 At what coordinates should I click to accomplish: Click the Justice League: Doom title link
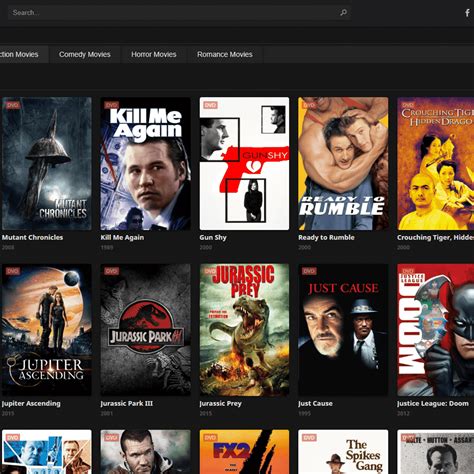click(433, 403)
